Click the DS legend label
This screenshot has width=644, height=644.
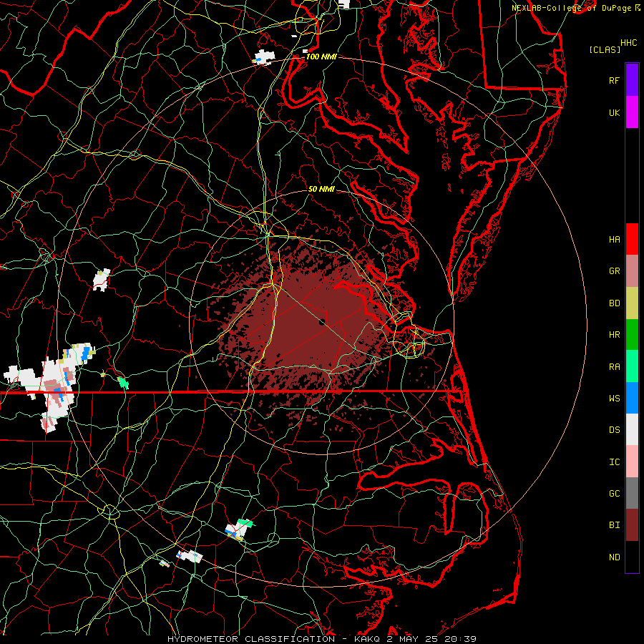coord(614,430)
